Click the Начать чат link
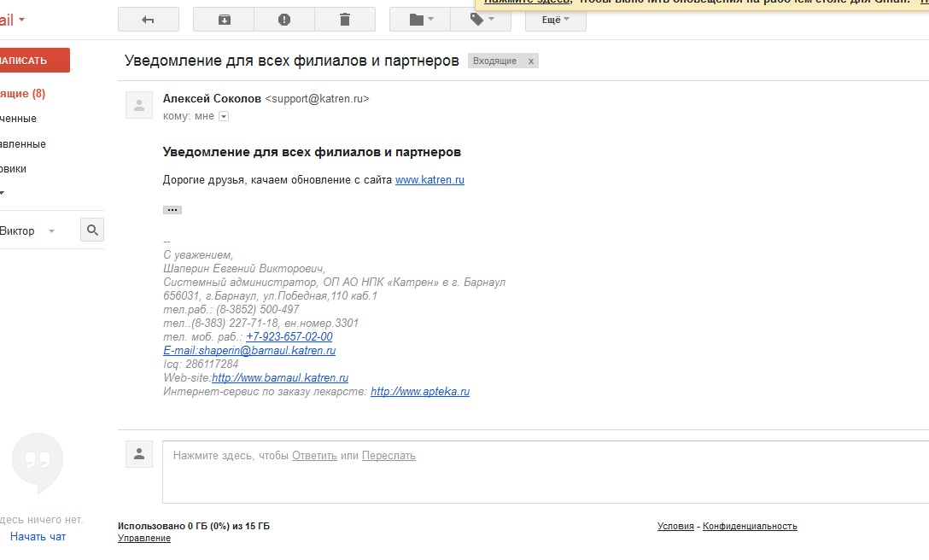Viewport: 929px width, 560px height. click(x=38, y=537)
